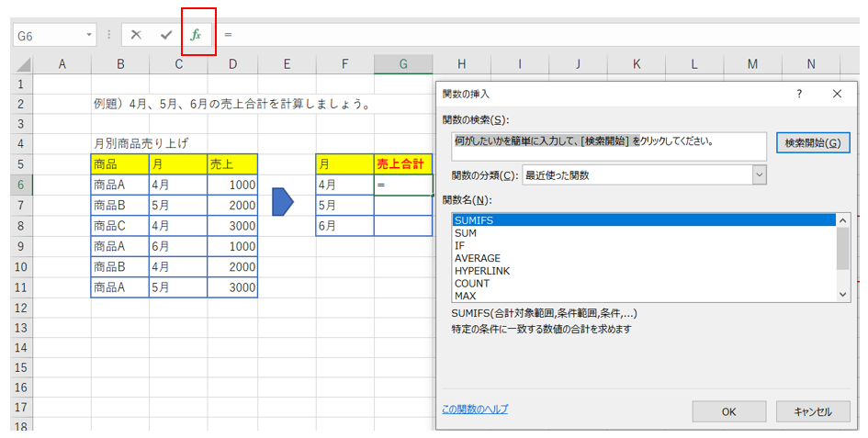The image size is (868, 438).
Task: Click the blue arrow shape
Action: (x=283, y=203)
